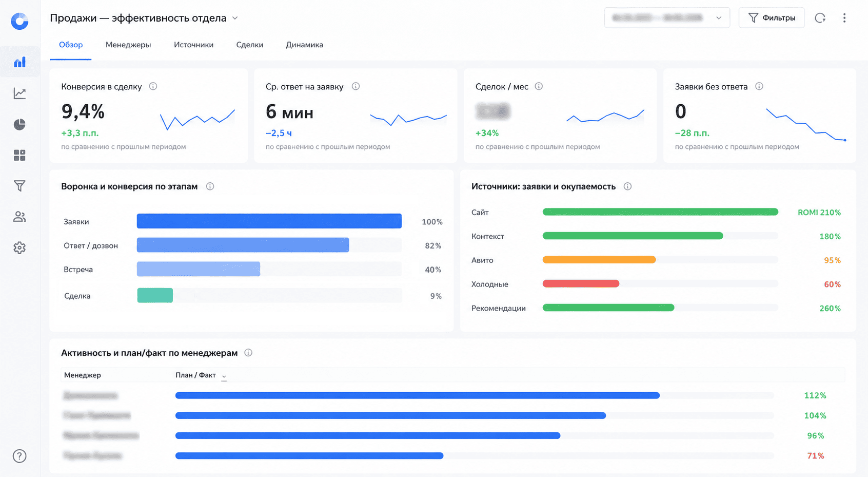Open grid widgets sidebar icon
Viewport: 868px width, 477px height.
coord(19,155)
